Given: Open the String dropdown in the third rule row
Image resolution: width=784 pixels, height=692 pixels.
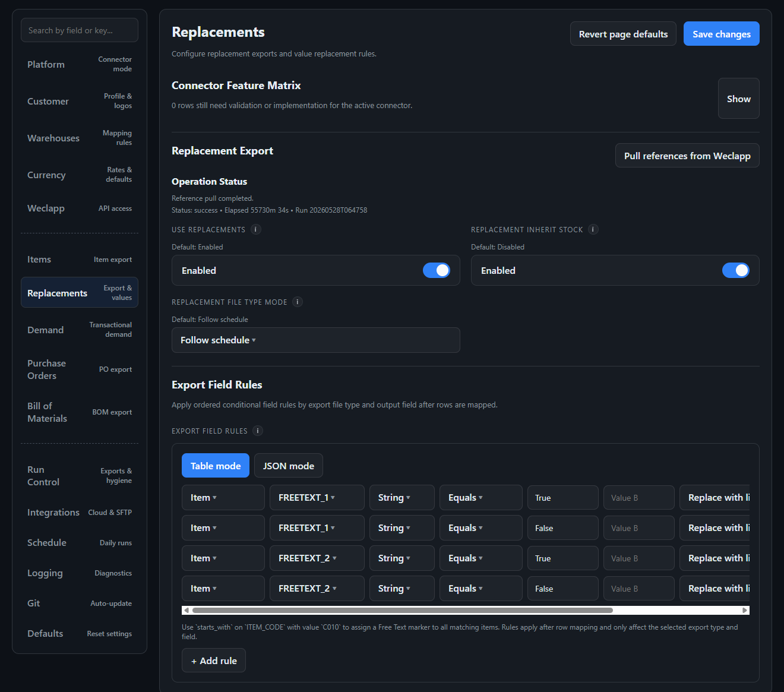Looking at the screenshot, I should (402, 558).
